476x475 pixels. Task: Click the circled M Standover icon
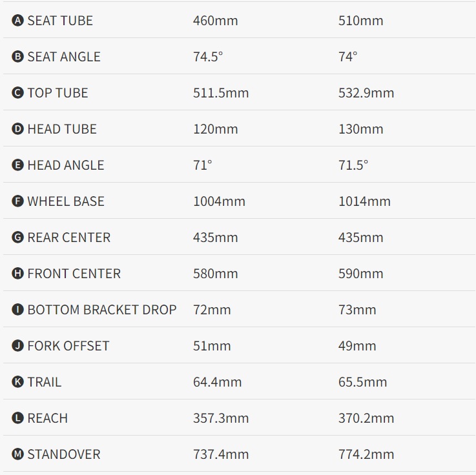pos(17,454)
